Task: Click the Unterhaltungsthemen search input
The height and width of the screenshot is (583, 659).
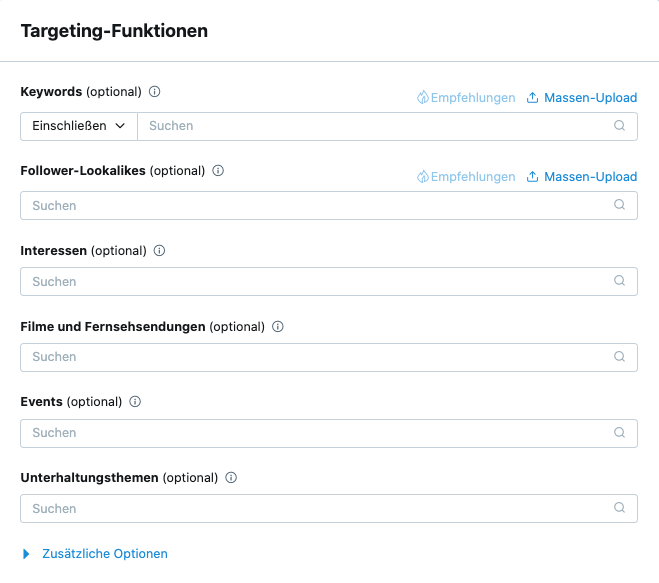Action: [329, 509]
